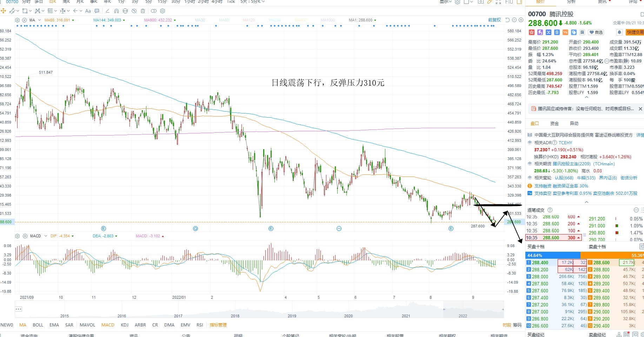Switch to 月K monthly chart
This screenshot has width=644, height=337.
pyautogui.click(x=80, y=2)
